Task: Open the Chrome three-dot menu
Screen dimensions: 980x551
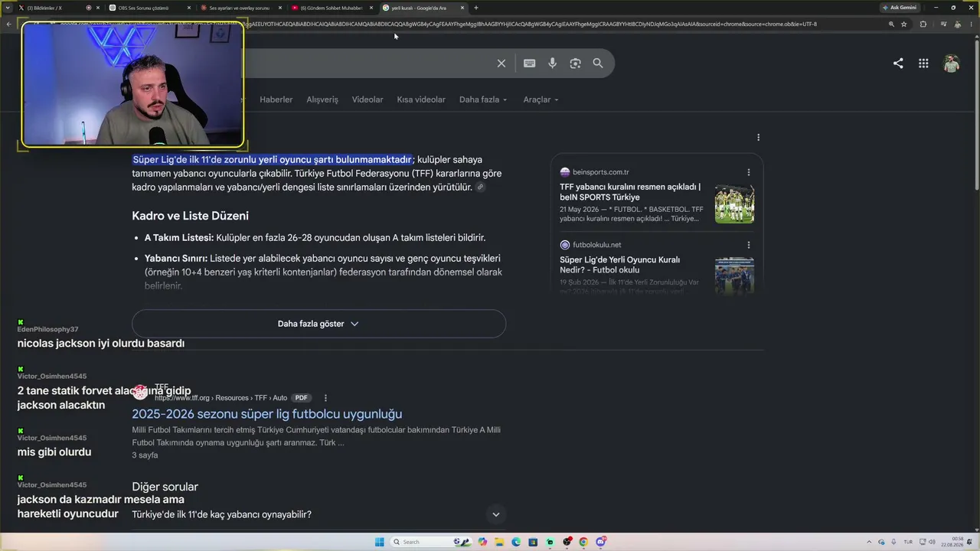Action: (x=972, y=24)
